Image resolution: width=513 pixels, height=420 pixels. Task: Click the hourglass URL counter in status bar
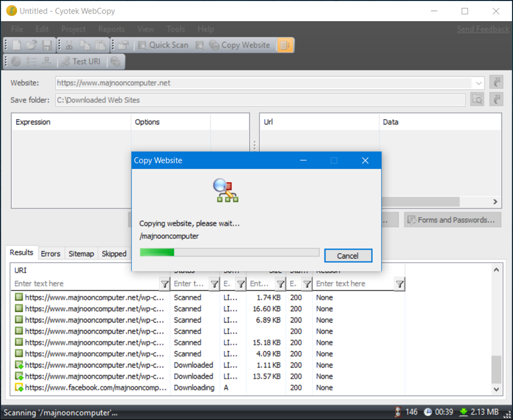point(397,411)
